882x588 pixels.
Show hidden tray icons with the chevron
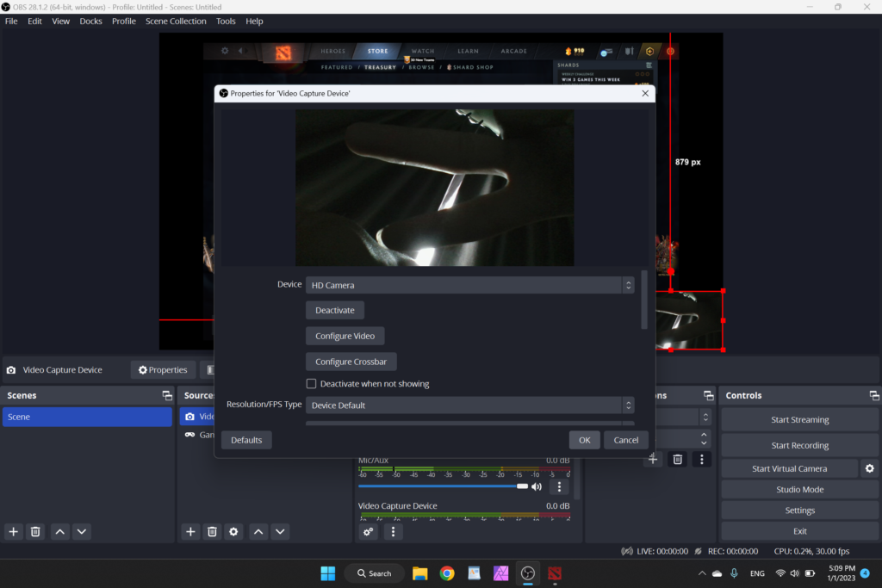tap(702, 573)
